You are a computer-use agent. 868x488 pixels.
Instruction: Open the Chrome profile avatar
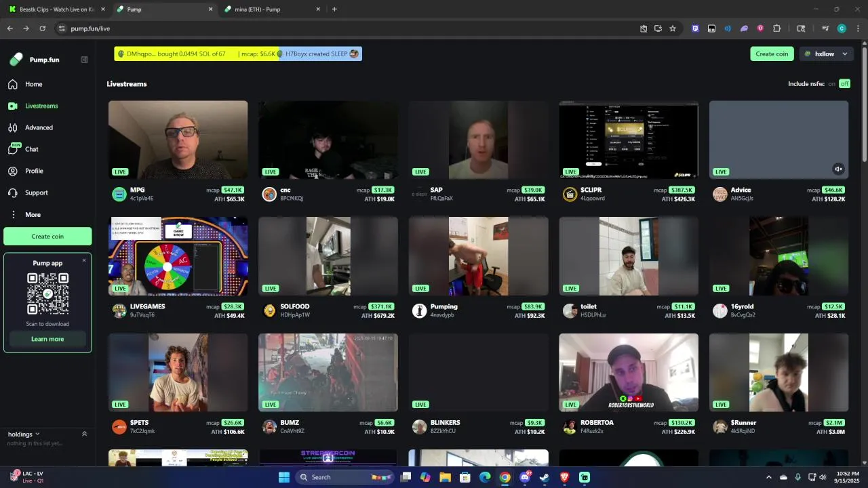point(842,28)
